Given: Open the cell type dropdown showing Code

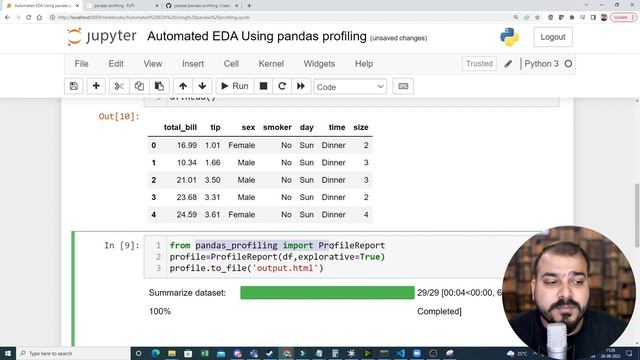Looking at the screenshot, I should pos(350,87).
